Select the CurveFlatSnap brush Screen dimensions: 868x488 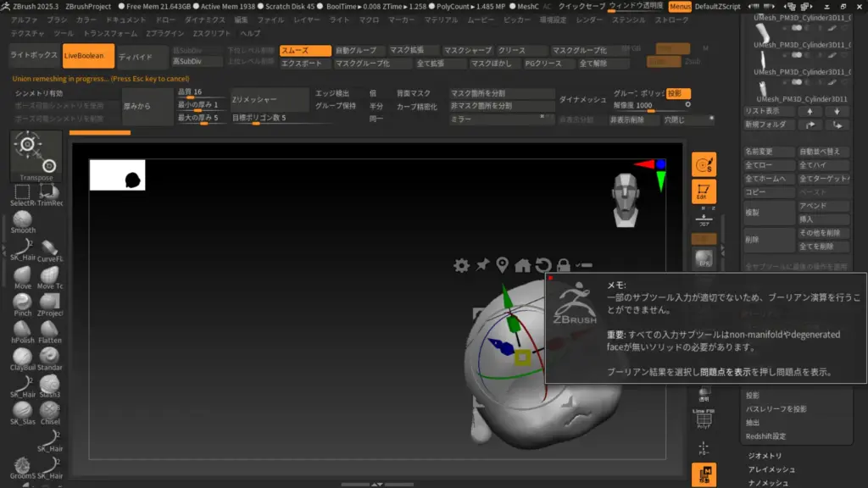click(x=49, y=251)
